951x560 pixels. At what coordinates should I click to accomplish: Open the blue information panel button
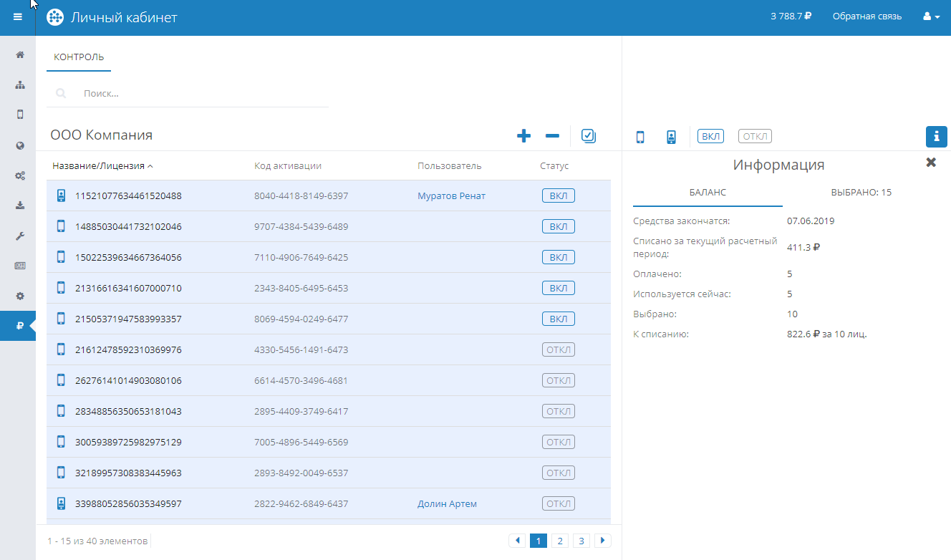[x=936, y=136]
